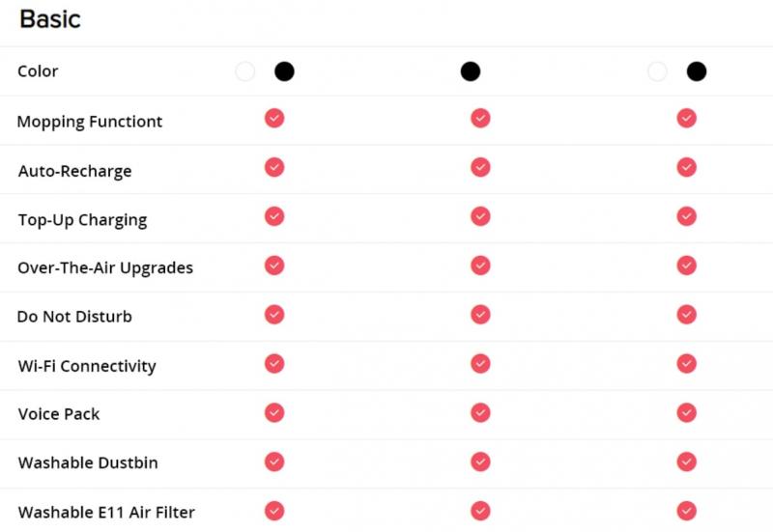Viewport: 773px width, 532px height.
Task: Pick the black color swatch in middle column
Action: pos(471,71)
